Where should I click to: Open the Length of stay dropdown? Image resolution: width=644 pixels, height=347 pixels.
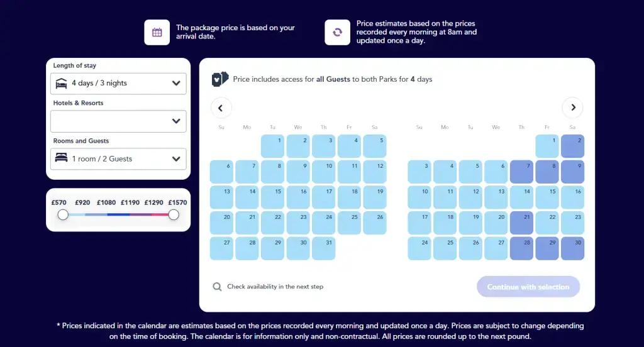click(x=118, y=84)
